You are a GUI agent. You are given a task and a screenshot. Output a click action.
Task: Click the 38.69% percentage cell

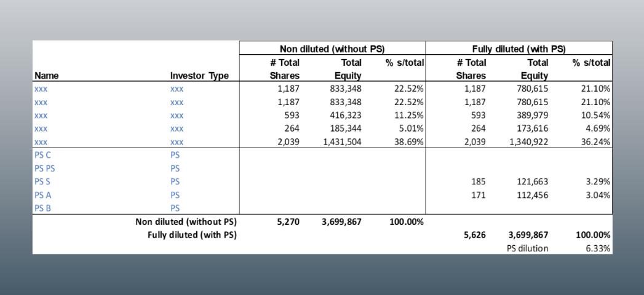pyautogui.click(x=408, y=142)
